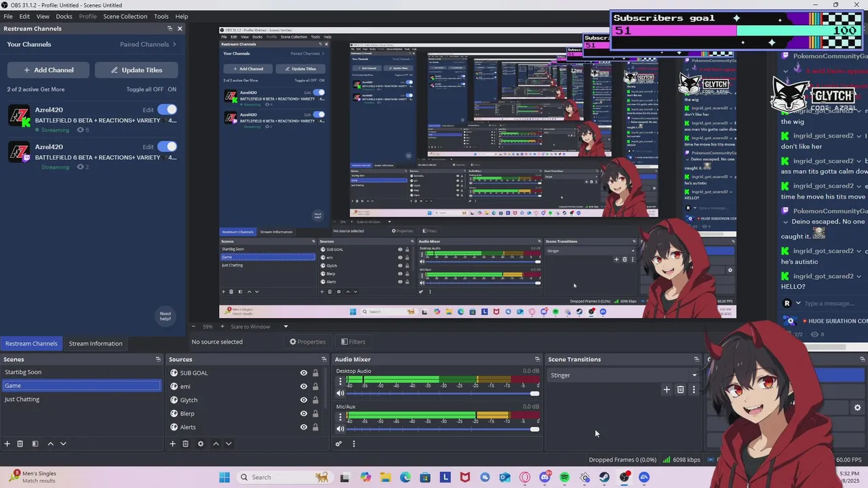Open the File menu

point(8,16)
